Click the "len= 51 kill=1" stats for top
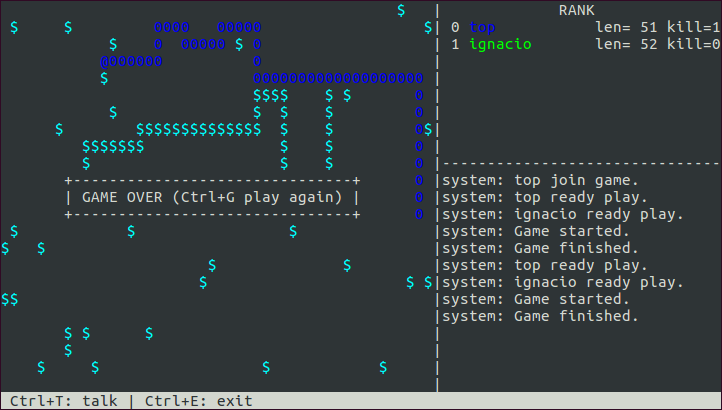This screenshot has width=722, height=410. click(x=657, y=27)
